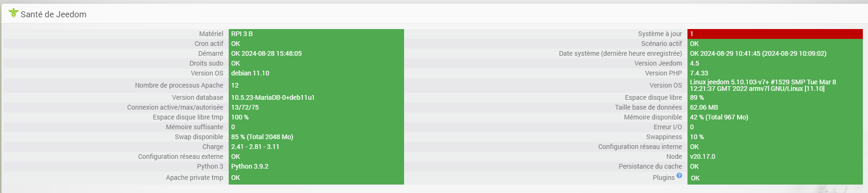Select the database size value 62.06 MB

click(704, 107)
